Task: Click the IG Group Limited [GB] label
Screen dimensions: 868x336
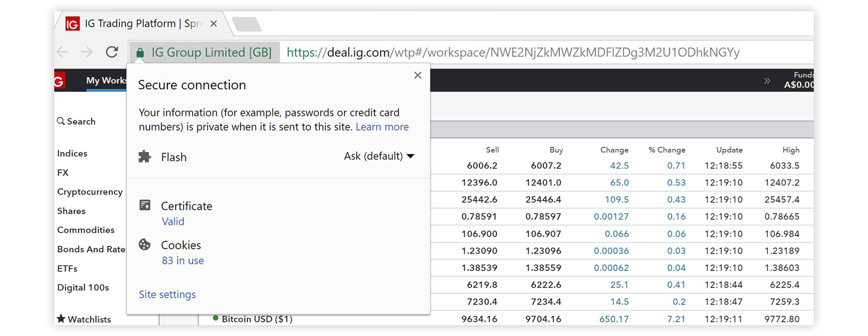Action: [211, 52]
